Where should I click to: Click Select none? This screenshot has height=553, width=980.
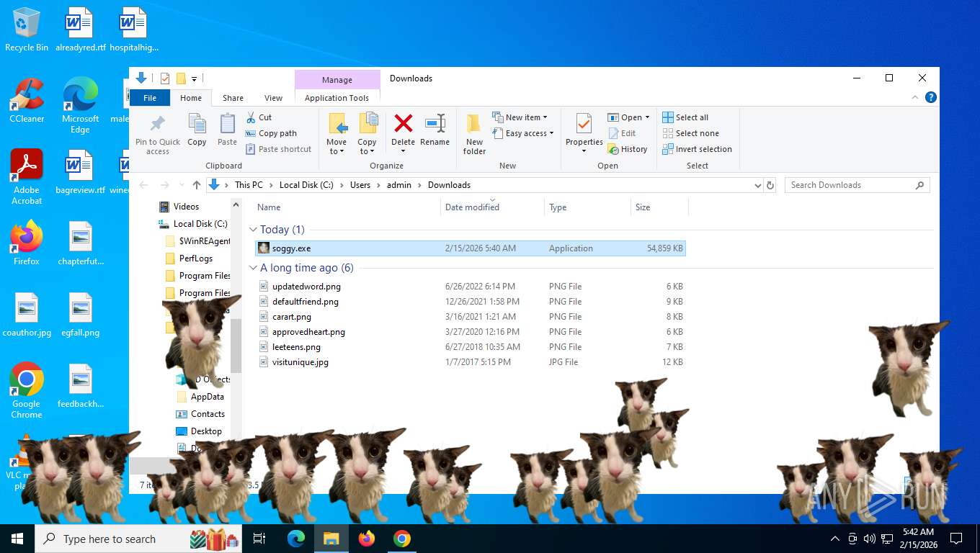(x=690, y=133)
